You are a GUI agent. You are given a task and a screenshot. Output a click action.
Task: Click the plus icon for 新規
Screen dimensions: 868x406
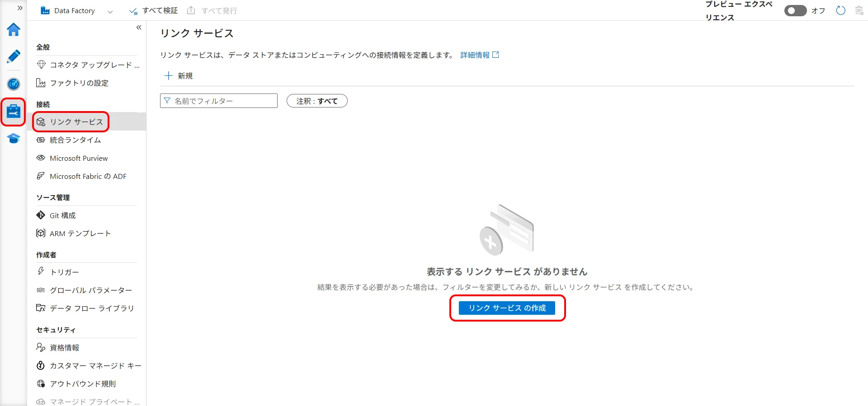169,76
